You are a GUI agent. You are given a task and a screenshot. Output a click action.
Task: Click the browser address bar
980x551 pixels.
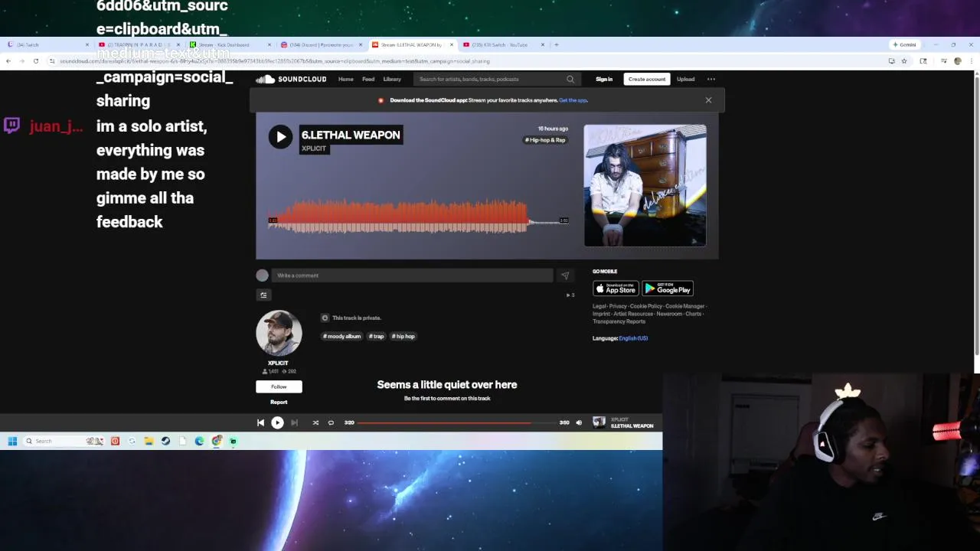coord(467,60)
